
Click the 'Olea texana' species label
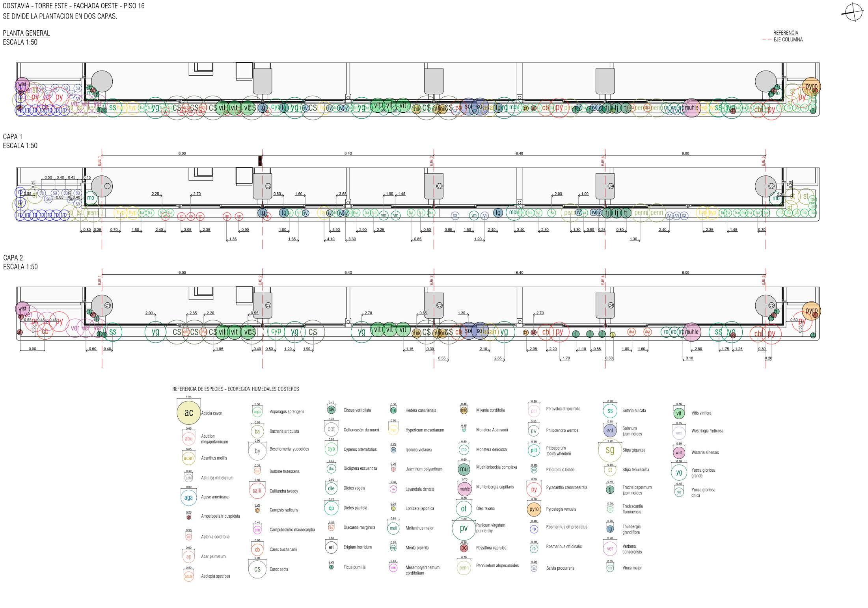tap(485, 509)
